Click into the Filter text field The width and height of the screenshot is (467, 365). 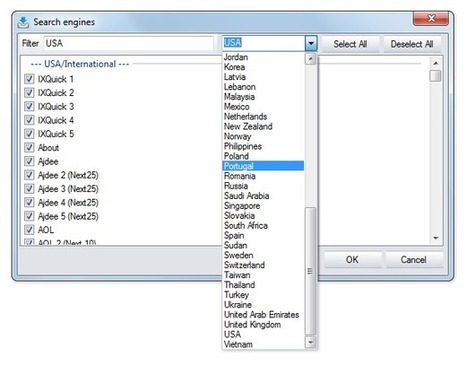(129, 43)
